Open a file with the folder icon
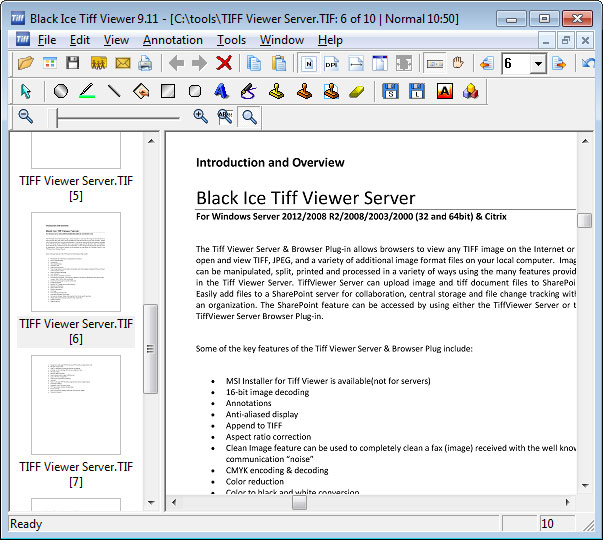Image resolution: width=603 pixels, height=540 pixels. point(26,63)
